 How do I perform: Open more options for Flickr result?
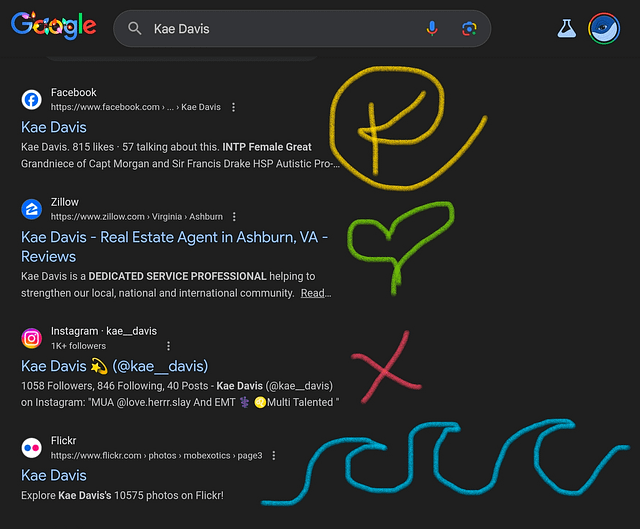tap(274, 455)
